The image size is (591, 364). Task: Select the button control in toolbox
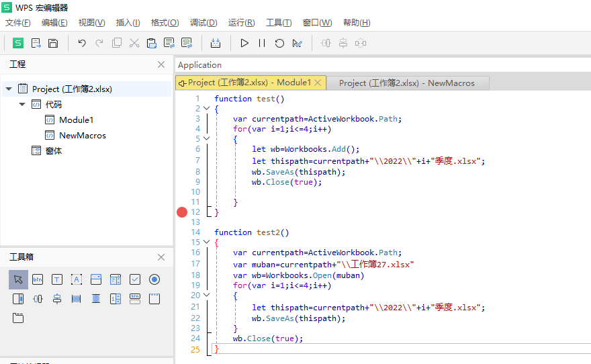pyautogui.click(x=38, y=279)
